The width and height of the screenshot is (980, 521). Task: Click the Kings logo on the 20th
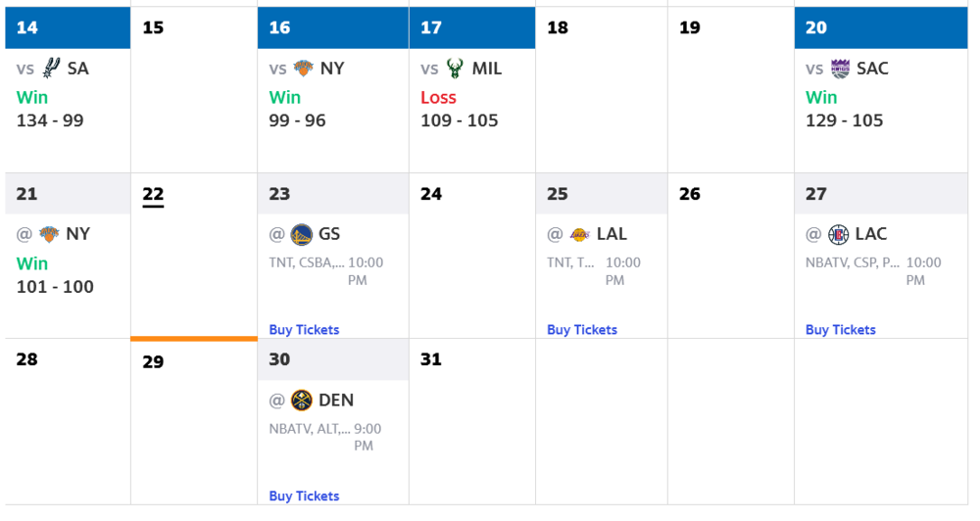click(840, 69)
